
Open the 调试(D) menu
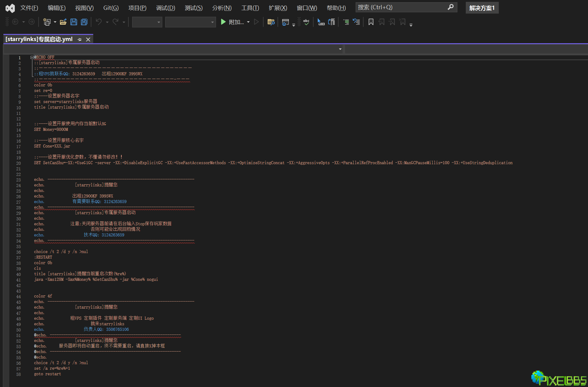(x=165, y=8)
